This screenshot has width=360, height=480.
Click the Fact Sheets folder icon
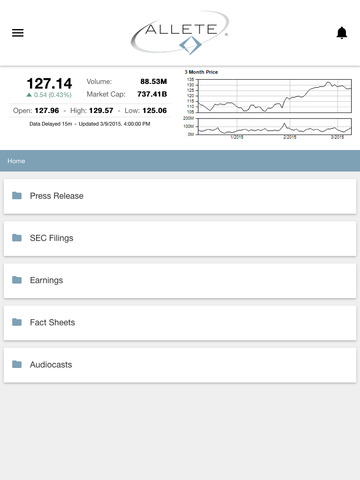(17, 322)
